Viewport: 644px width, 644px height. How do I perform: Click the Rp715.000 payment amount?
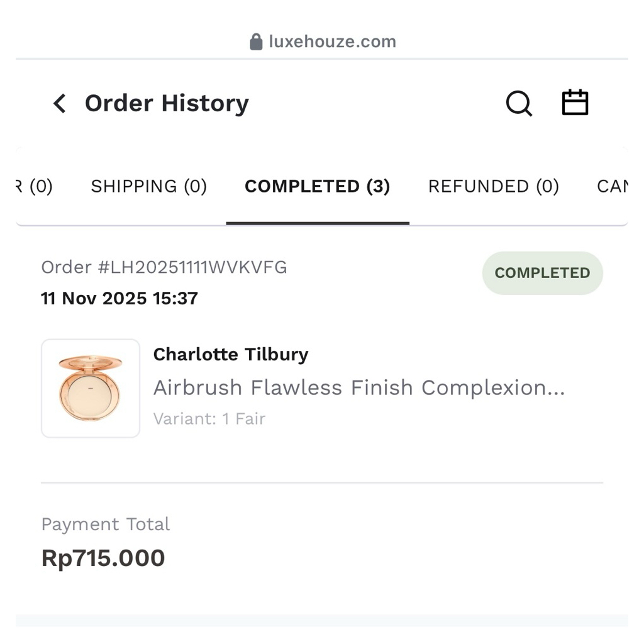pyautogui.click(x=103, y=558)
